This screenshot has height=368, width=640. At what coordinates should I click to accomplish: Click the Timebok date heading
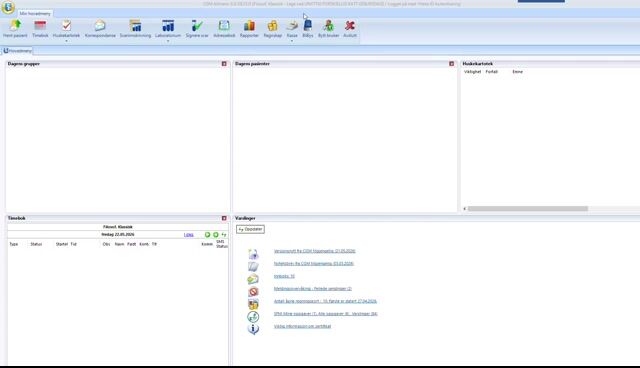coord(118,235)
